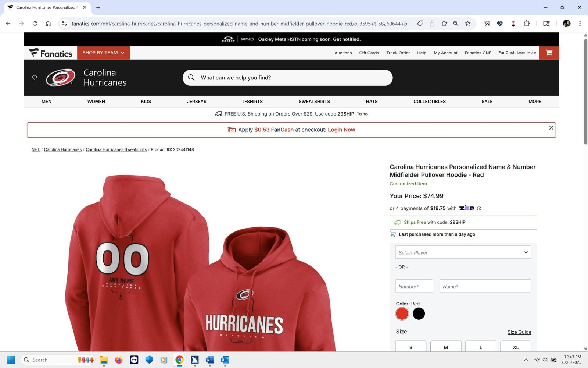Choose size XL

[x=516, y=347]
